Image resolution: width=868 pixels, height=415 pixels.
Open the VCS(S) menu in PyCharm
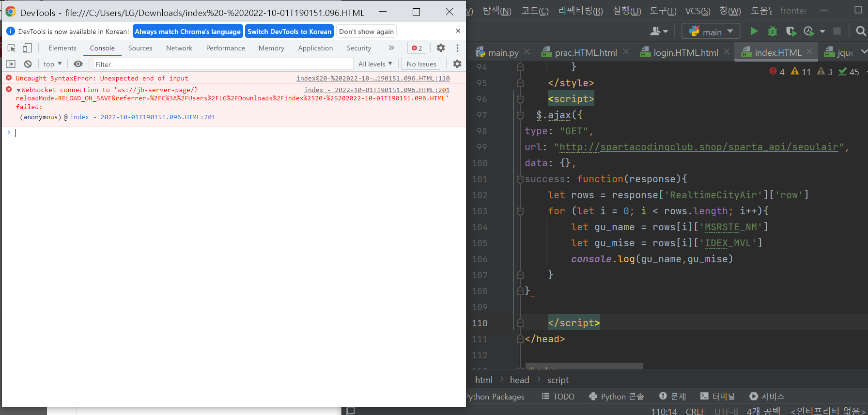click(x=697, y=11)
